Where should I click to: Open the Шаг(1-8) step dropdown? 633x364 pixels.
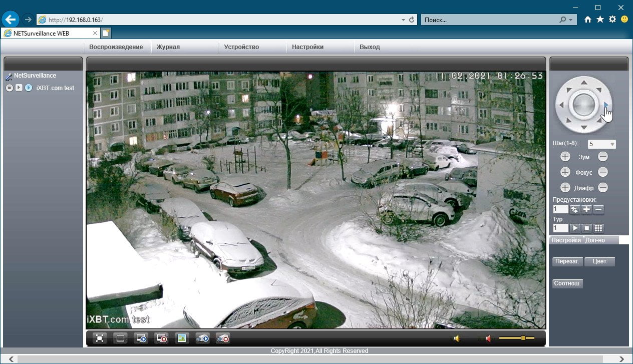(x=602, y=144)
